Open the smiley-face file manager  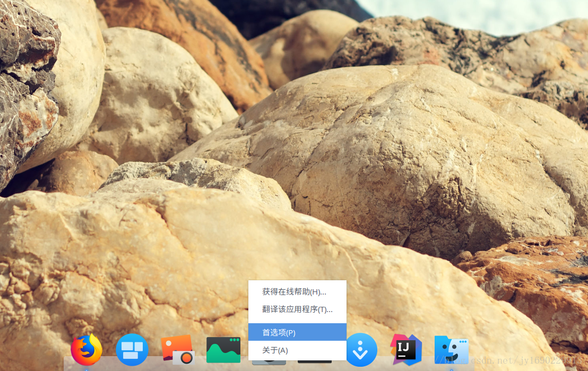(451, 350)
